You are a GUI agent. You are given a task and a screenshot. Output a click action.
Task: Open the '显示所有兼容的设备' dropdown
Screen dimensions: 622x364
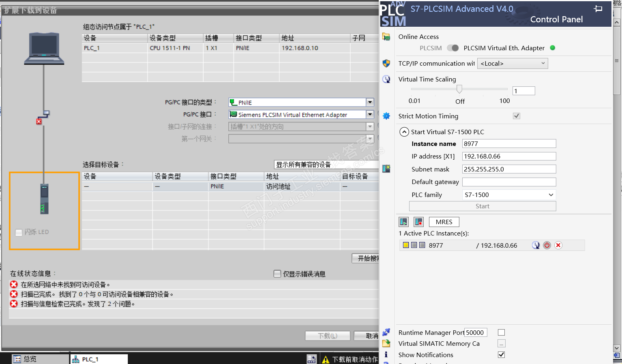click(x=326, y=165)
